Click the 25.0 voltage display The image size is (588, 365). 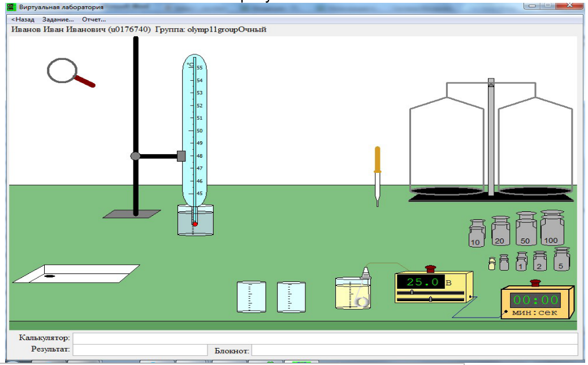[421, 282]
